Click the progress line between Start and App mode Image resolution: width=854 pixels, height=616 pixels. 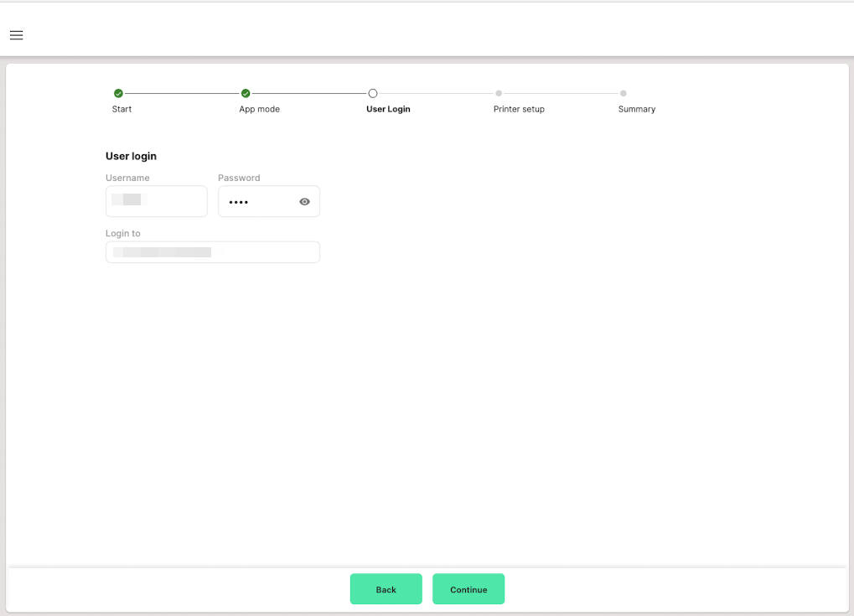(182, 93)
